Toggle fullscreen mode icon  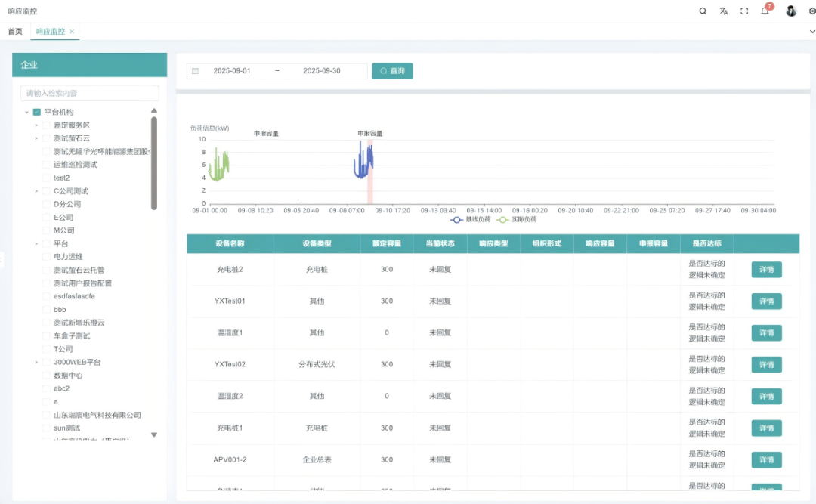pos(744,11)
